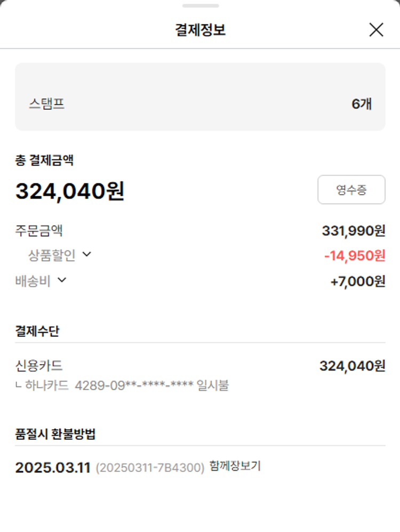The image size is (400, 532).
Task: Click the 배송비 label text
Action: (33, 281)
